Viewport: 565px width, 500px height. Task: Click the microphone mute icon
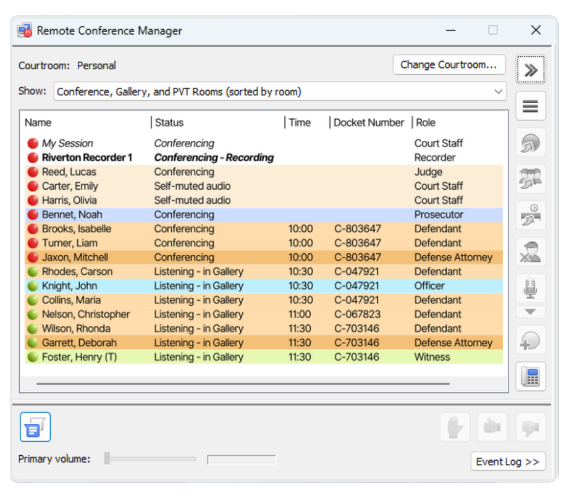[530, 289]
